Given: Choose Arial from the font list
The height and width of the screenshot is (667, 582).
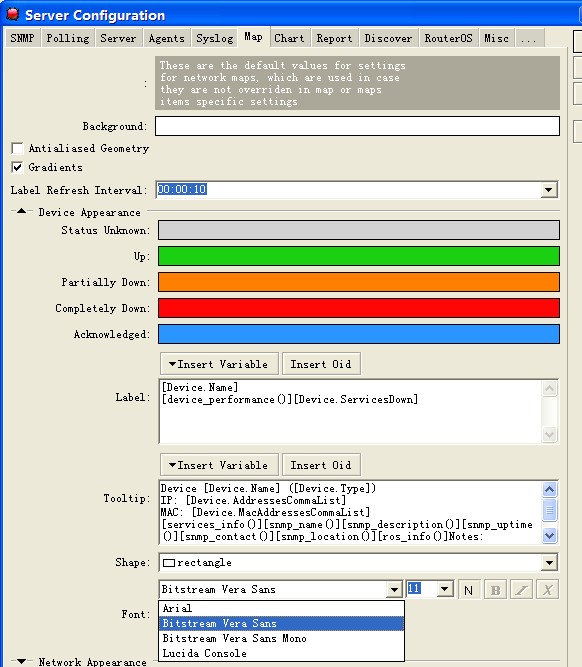Looking at the screenshot, I should pyautogui.click(x=281, y=608).
